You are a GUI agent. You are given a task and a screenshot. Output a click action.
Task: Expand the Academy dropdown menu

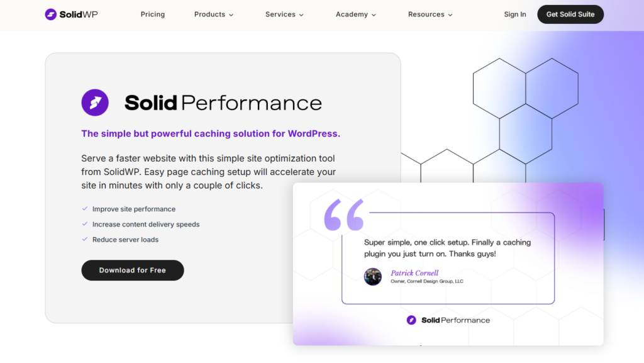click(x=356, y=14)
